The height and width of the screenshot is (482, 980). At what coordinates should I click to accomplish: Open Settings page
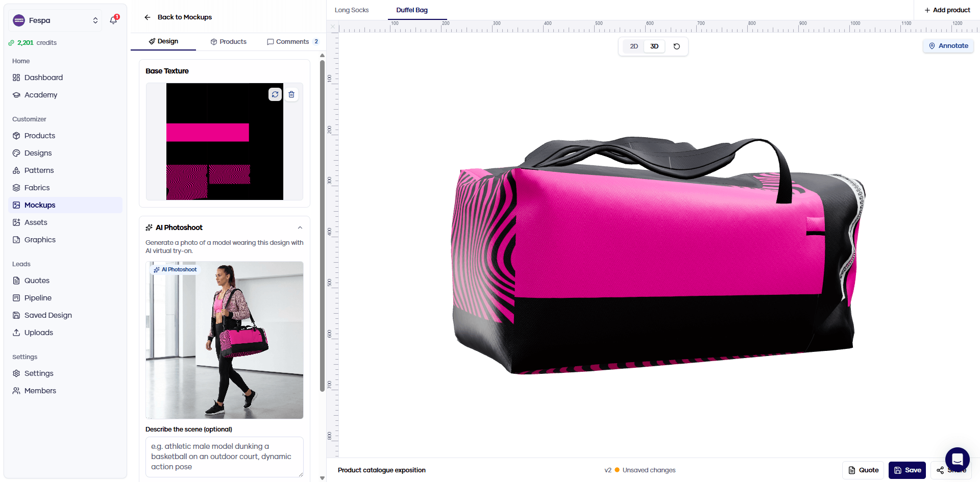(65, 373)
